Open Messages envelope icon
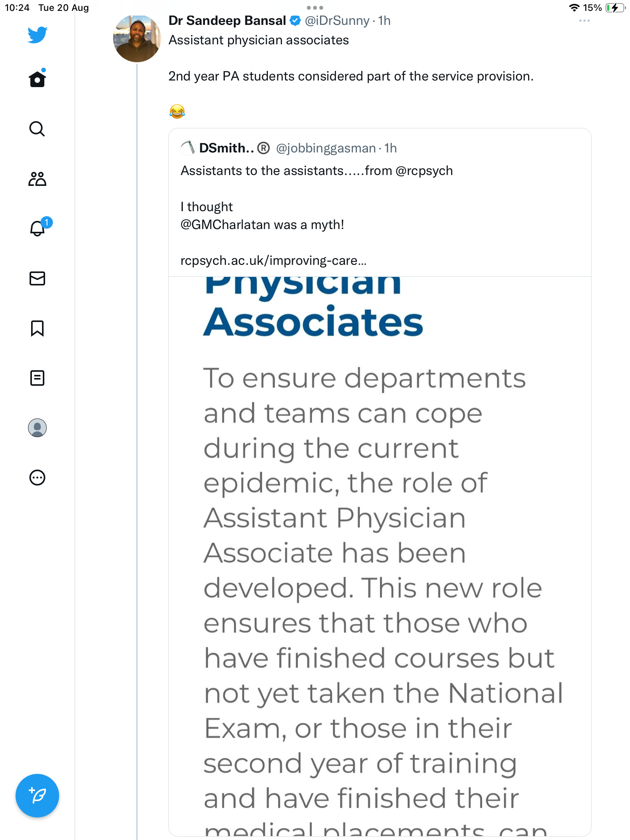Viewport: 630px width, 840px height. pyautogui.click(x=37, y=278)
